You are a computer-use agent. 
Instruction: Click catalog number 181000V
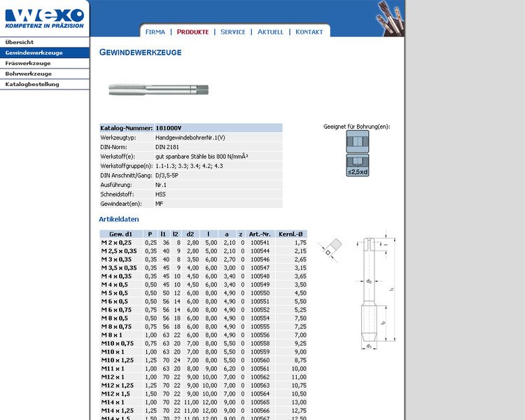tap(169, 128)
